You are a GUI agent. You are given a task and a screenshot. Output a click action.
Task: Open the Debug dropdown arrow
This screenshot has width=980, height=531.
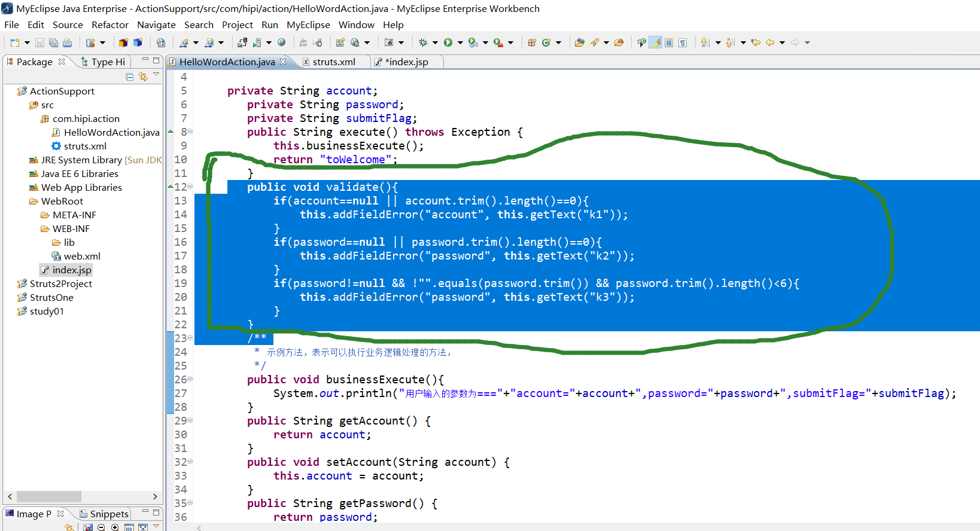pyautogui.click(x=435, y=42)
